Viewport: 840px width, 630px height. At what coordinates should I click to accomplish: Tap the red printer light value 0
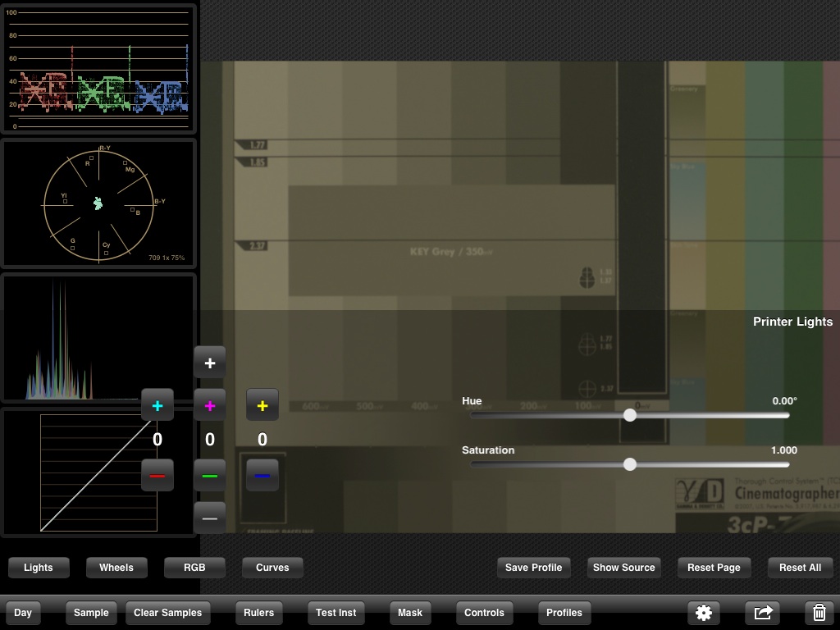(157, 440)
